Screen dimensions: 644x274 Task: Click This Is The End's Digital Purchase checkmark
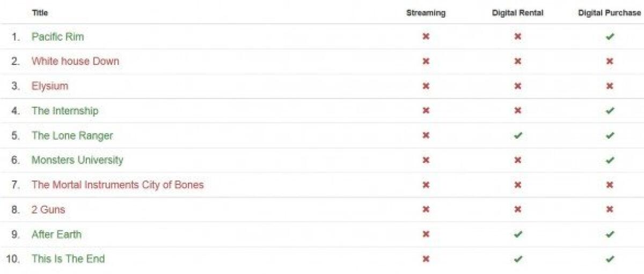(x=610, y=259)
